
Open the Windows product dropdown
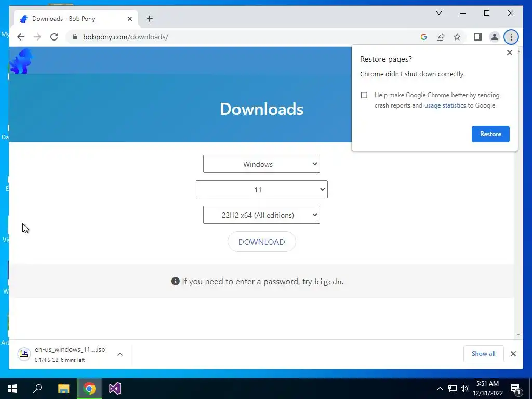click(261, 164)
